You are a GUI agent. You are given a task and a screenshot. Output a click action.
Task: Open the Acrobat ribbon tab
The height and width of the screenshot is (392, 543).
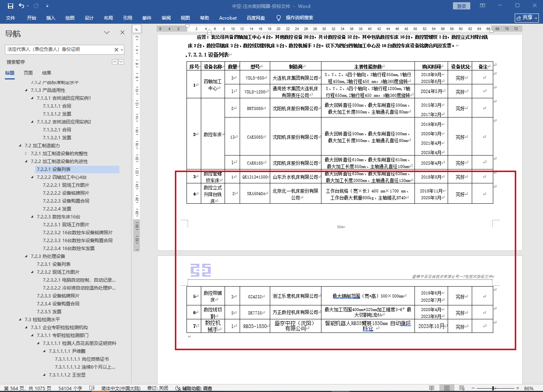click(228, 18)
